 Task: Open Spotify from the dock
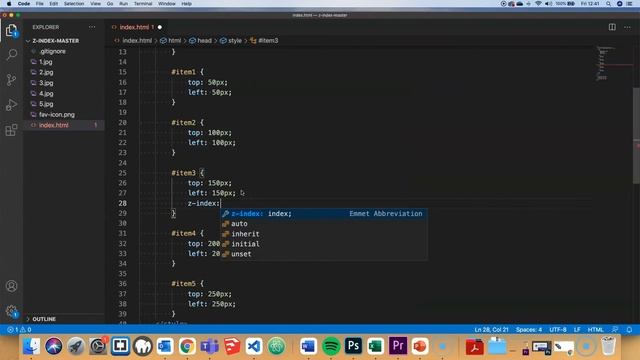331,346
